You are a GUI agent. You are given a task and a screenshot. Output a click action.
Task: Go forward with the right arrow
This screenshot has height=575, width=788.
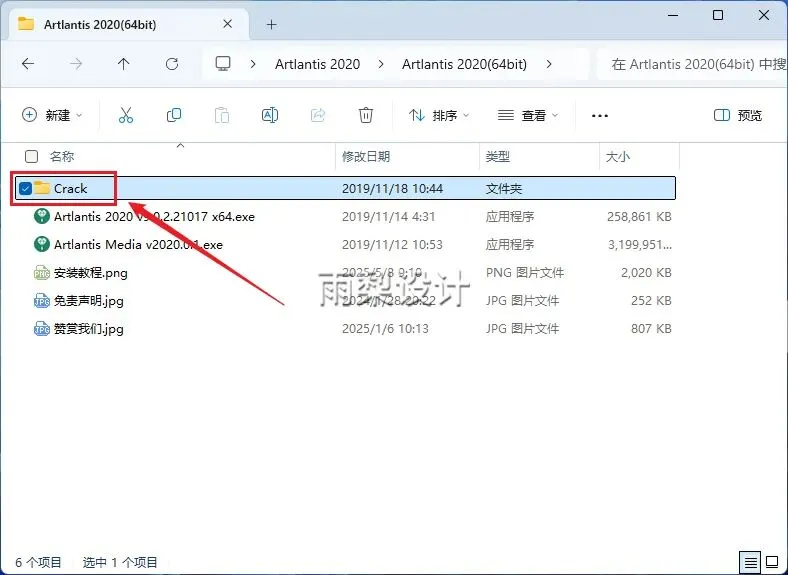click(x=76, y=64)
